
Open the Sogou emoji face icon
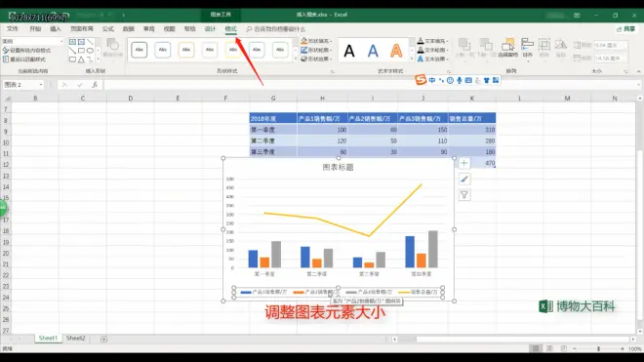(450, 81)
